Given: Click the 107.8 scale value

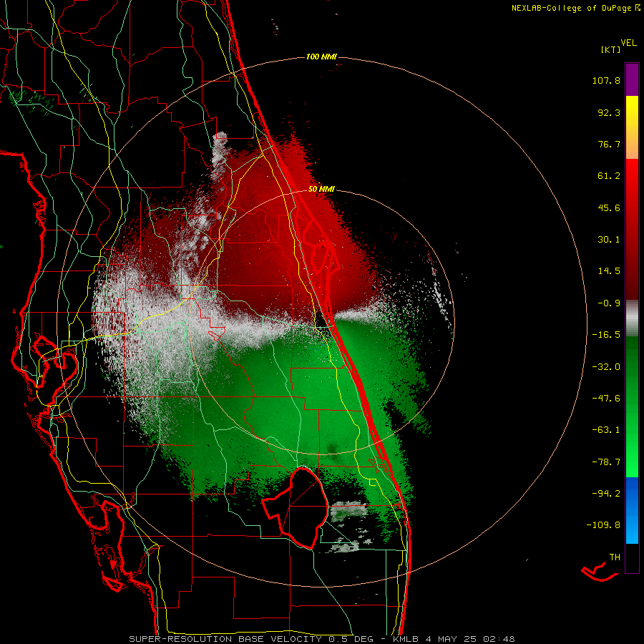Looking at the screenshot, I should [x=606, y=80].
